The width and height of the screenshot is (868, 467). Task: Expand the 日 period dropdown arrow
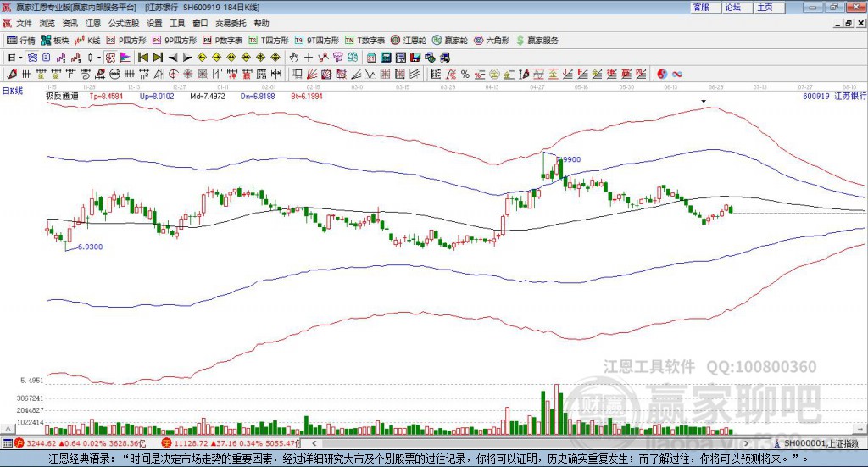(21, 58)
